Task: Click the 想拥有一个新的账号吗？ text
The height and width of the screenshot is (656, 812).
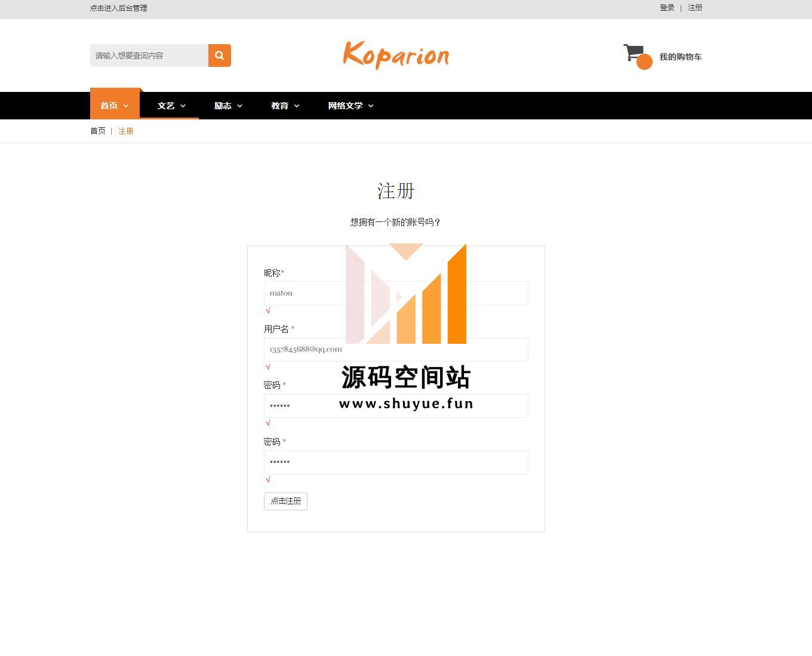Action: coord(396,222)
